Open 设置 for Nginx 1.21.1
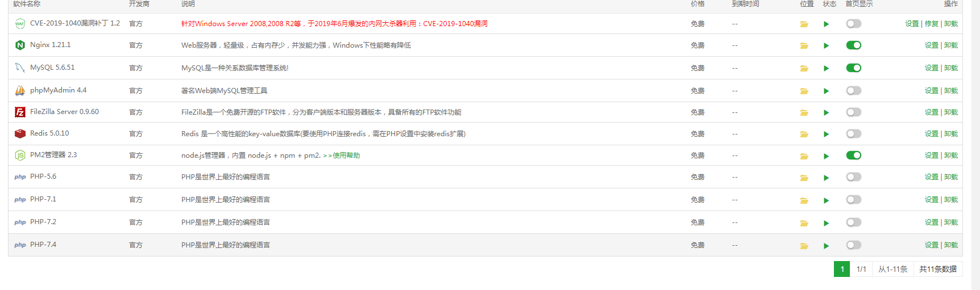 pos(931,45)
